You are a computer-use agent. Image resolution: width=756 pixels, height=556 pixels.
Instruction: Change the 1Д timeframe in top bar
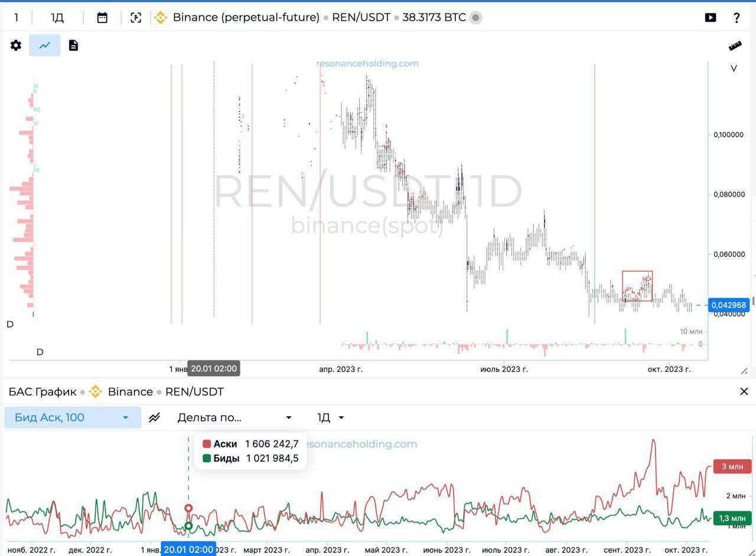click(57, 18)
